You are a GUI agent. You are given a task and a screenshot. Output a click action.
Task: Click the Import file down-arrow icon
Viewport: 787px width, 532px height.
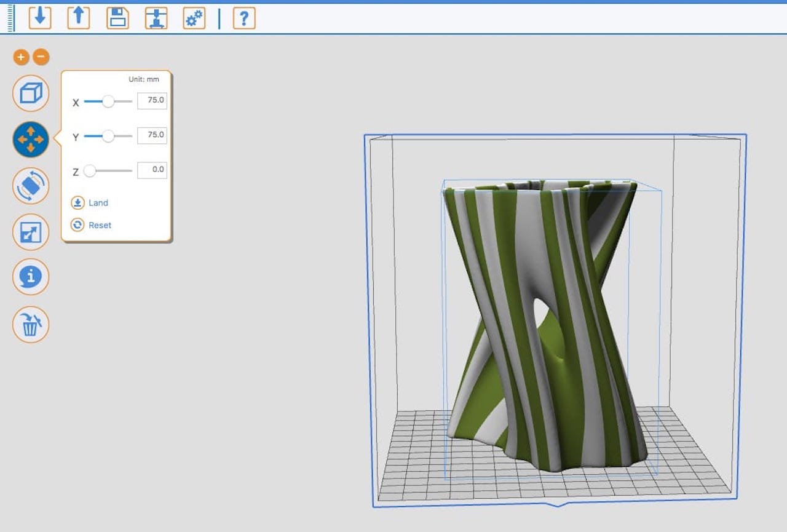click(x=40, y=18)
